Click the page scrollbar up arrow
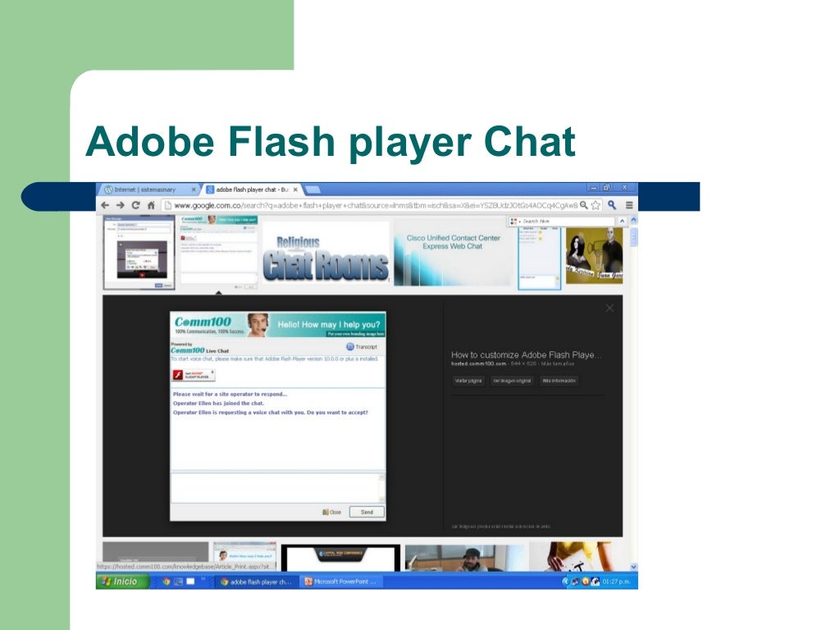 (x=634, y=220)
